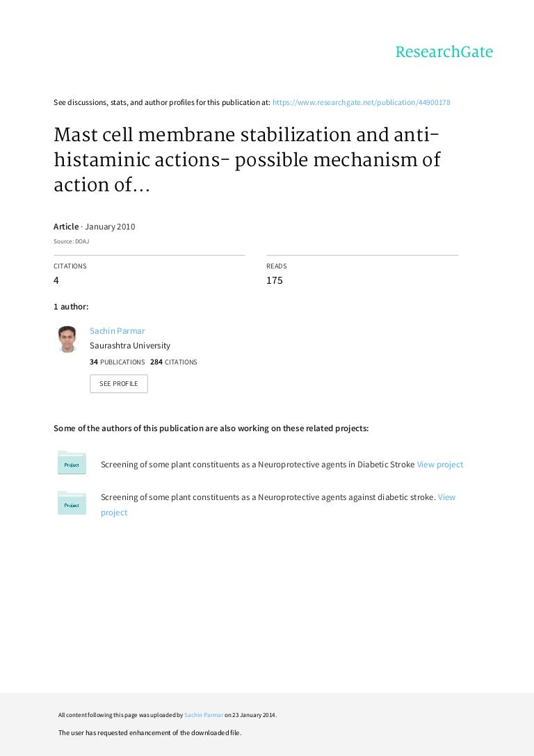This screenshot has width=534, height=756.
Task: Click the Source: DOAJ label
Action: point(72,241)
